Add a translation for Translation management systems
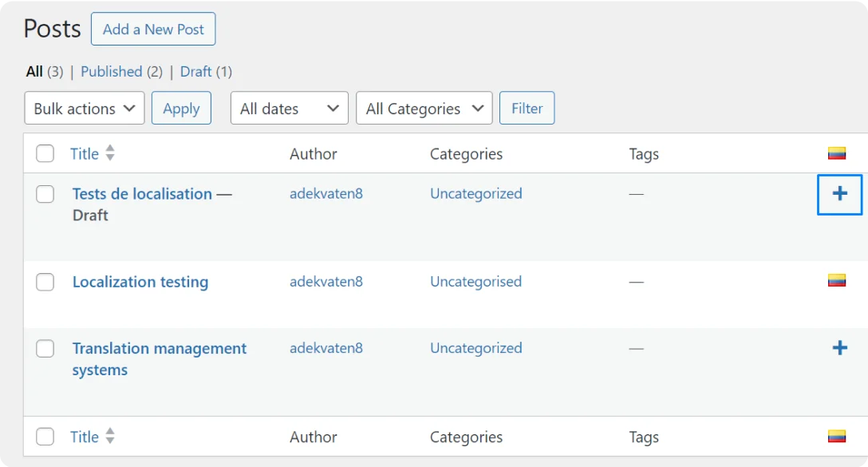The image size is (868, 467). pyautogui.click(x=839, y=348)
